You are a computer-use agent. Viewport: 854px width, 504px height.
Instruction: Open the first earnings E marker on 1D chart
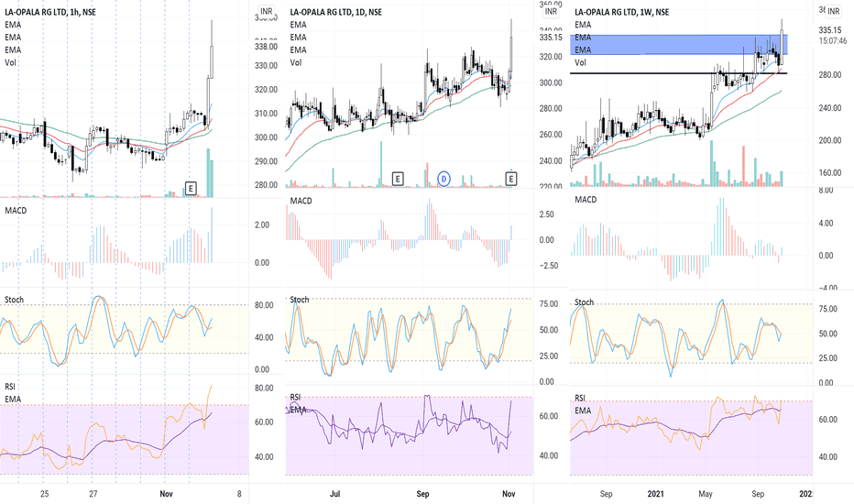tap(398, 179)
